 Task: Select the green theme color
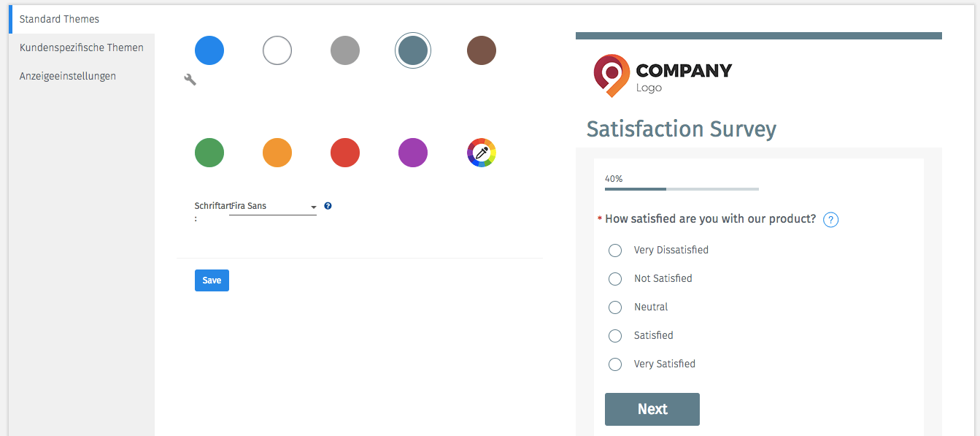pyautogui.click(x=209, y=153)
